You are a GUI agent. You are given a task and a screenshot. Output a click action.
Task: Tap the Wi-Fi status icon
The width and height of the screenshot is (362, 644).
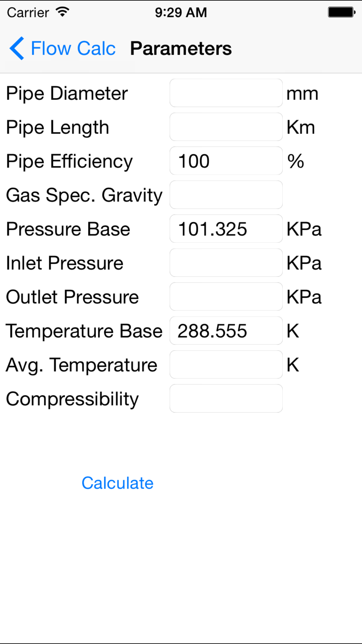63,12
